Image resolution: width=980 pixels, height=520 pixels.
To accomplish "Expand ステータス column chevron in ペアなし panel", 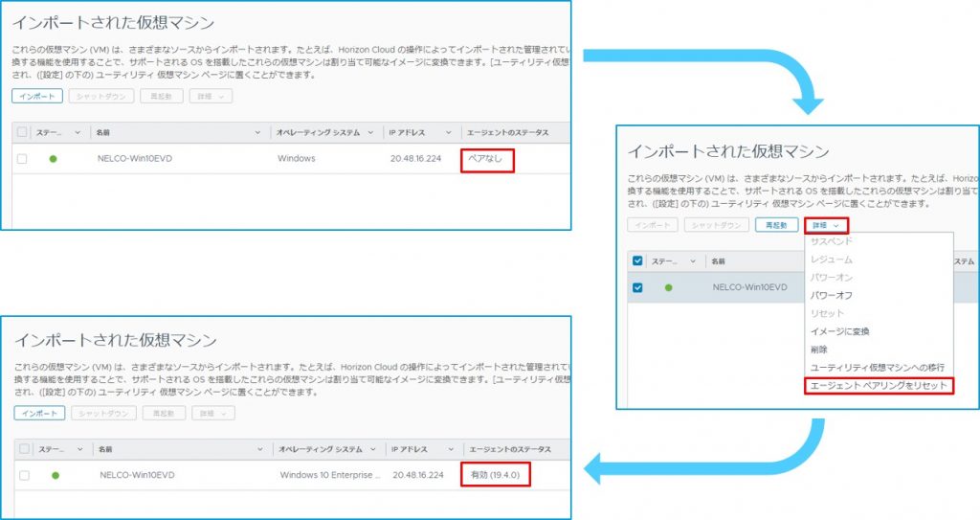I will click(x=78, y=133).
